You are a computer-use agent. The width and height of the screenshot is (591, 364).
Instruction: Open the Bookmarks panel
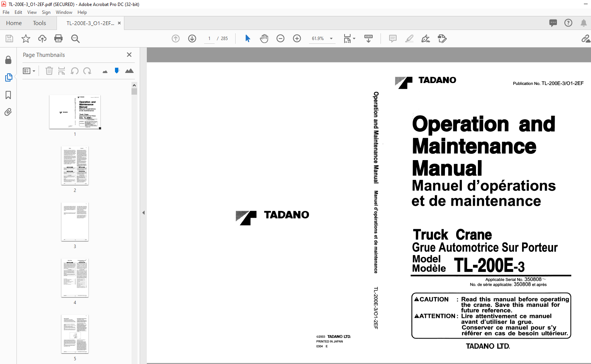(8, 95)
